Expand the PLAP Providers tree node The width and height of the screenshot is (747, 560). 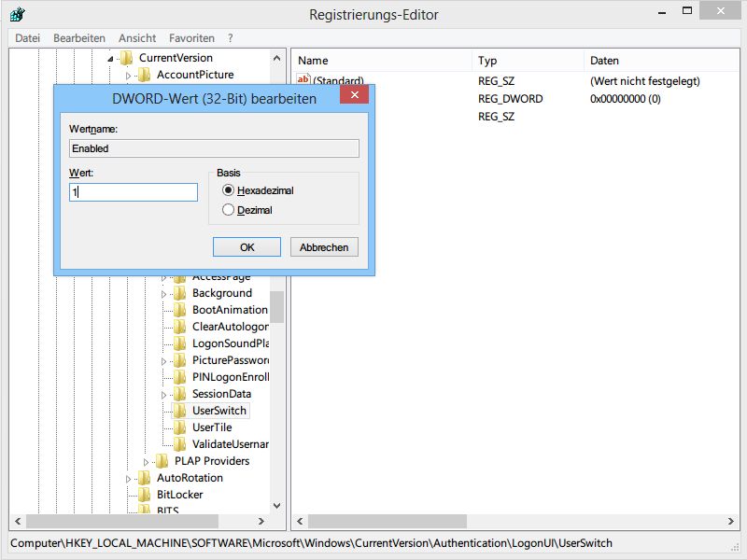click(x=147, y=462)
